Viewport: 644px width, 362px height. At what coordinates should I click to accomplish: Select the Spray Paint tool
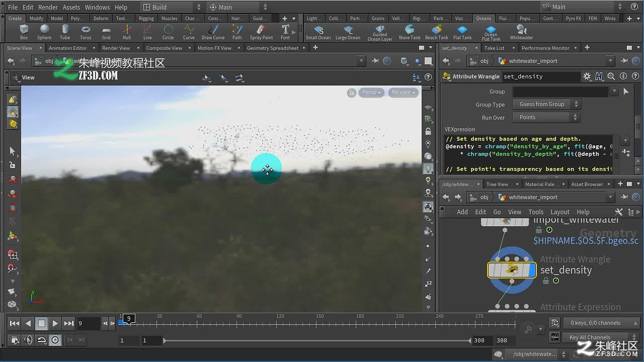(261, 32)
